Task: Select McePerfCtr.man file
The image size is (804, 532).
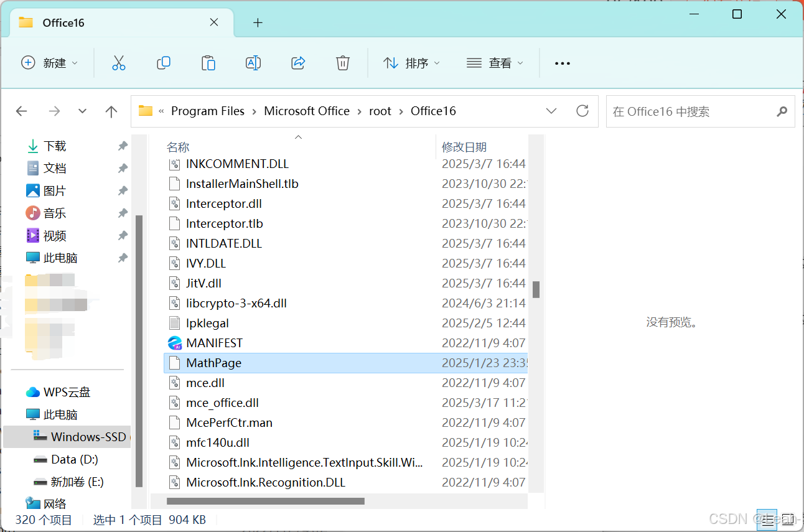Action: point(229,422)
